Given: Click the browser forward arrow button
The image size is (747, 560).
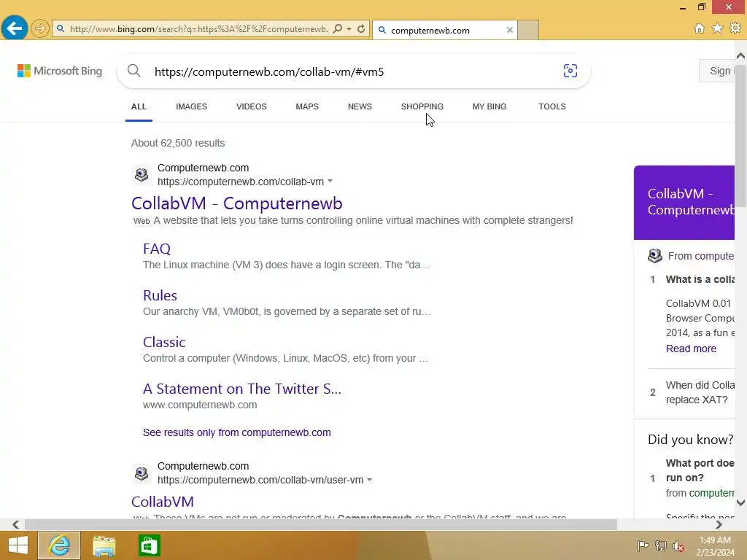Looking at the screenshot, I should tap(40, 28).
